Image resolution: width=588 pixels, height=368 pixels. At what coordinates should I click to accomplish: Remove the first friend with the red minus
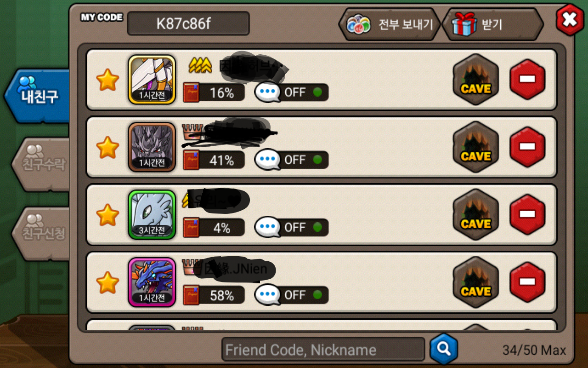click(x=527, y=80)
